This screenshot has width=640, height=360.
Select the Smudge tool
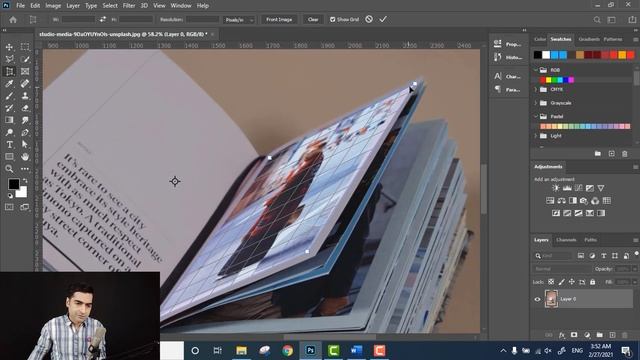click(x=25, y=120)
